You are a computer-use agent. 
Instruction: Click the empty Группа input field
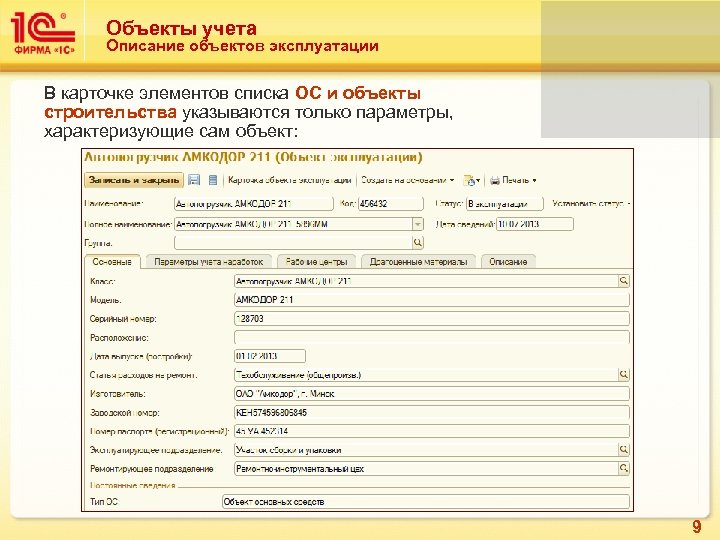pos(293,242)
